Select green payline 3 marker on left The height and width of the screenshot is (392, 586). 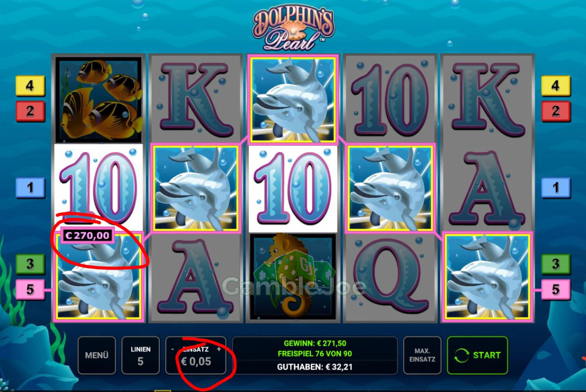tap(30, 264)
